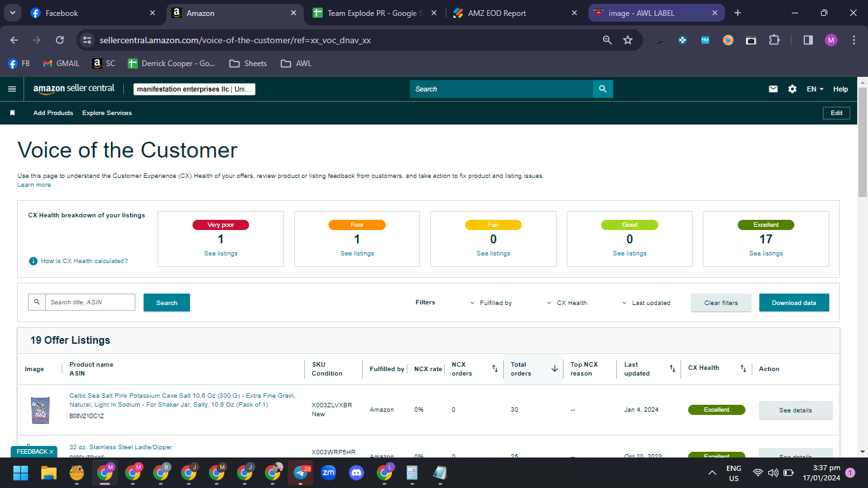
Task: Toggle Chrome side panel icon
Action: [x=808, y=40]
